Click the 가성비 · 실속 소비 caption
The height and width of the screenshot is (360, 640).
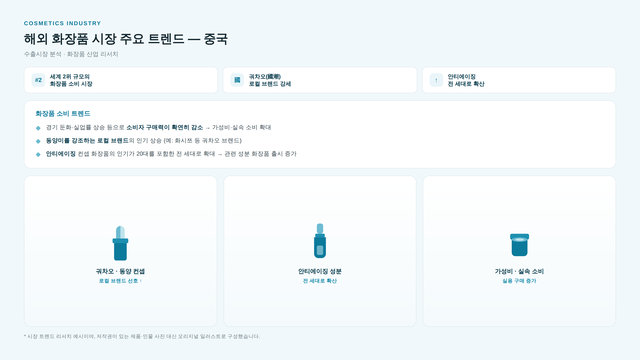pyautogui.click(x=519, y=271)
